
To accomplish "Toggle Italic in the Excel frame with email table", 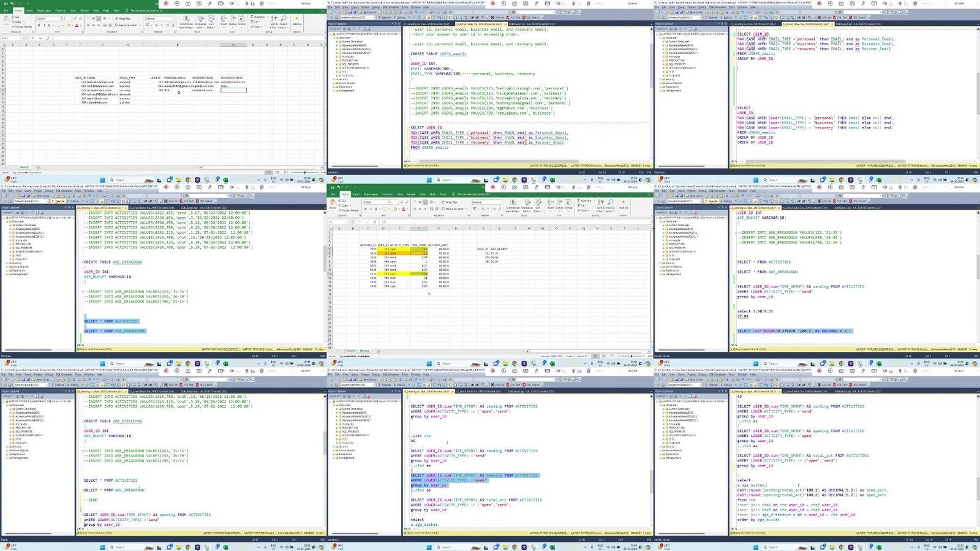I will pyautogui.click(x=44, y=25).
